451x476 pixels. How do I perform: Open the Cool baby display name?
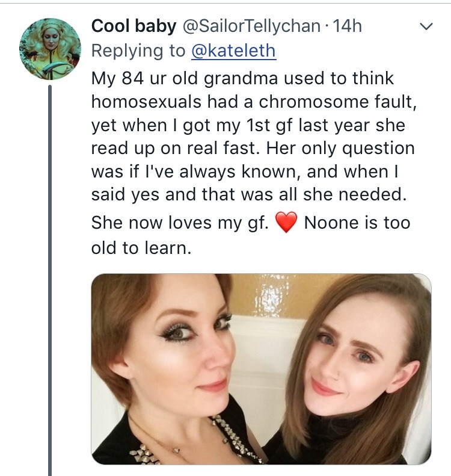pyautogui.click(x=133, y=26)
